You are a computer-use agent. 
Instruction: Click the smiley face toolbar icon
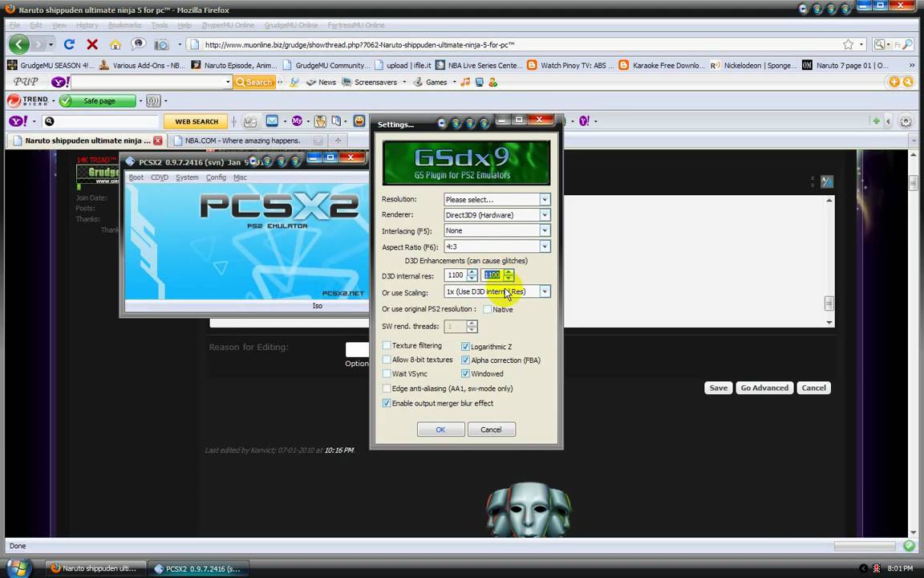tap(359, 121)
